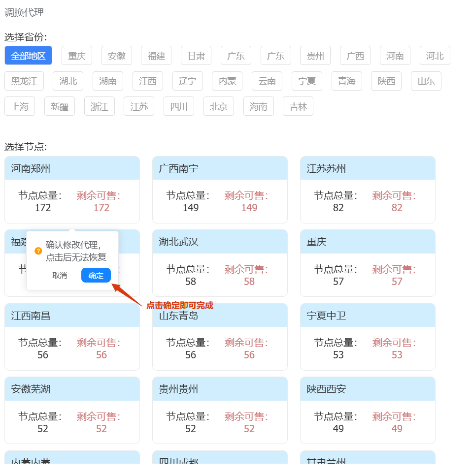Choose the 山东 province filter

(426, 81)
